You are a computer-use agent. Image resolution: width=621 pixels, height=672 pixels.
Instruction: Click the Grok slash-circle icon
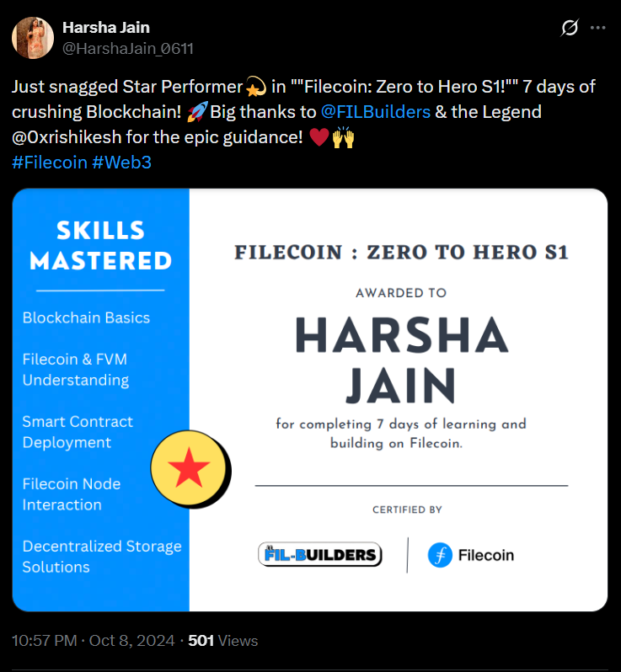(x=570, y=28)
